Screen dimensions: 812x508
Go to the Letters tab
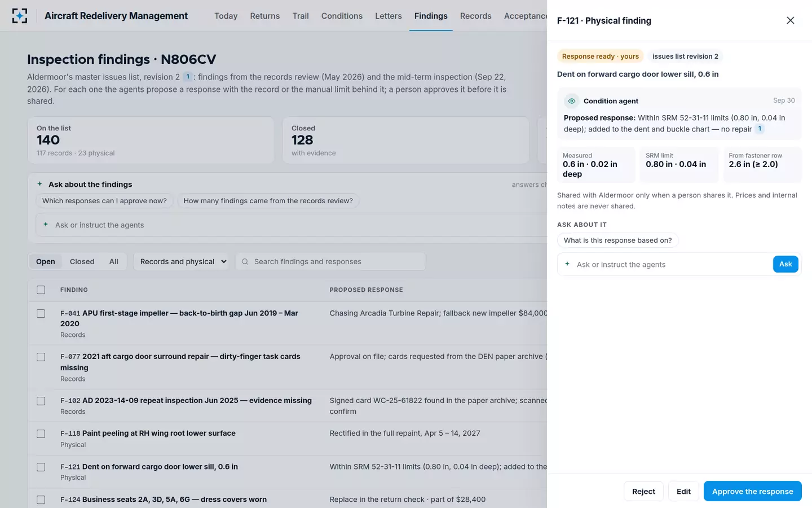(x=389, y=16)
